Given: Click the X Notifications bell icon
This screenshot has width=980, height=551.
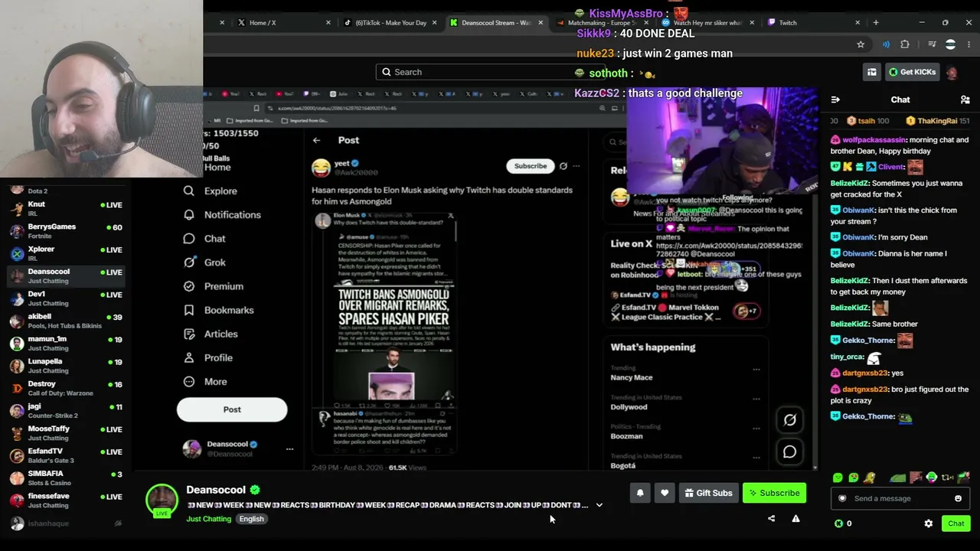Looking at the screenshot, I should 189,215.
